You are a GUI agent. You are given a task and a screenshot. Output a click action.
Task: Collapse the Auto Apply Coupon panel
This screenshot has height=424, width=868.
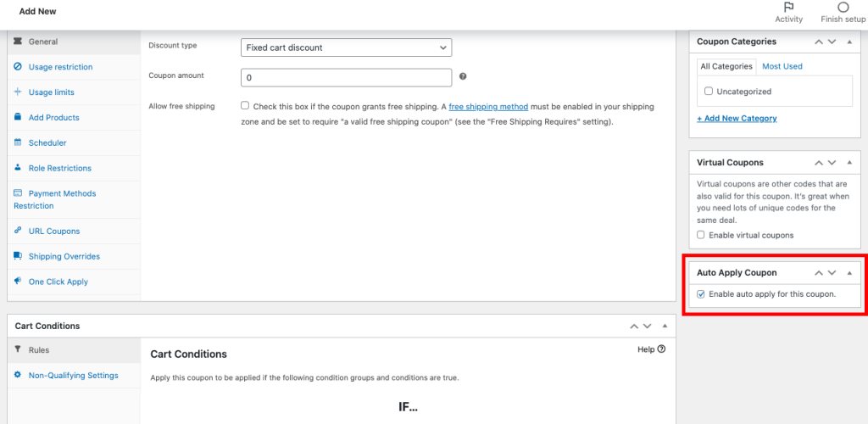849,273
